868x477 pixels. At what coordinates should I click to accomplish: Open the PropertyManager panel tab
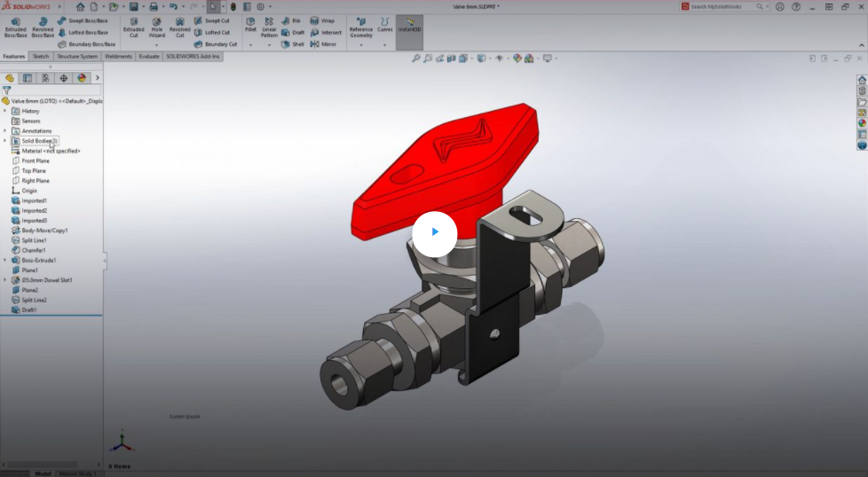(x=28, y=78)
